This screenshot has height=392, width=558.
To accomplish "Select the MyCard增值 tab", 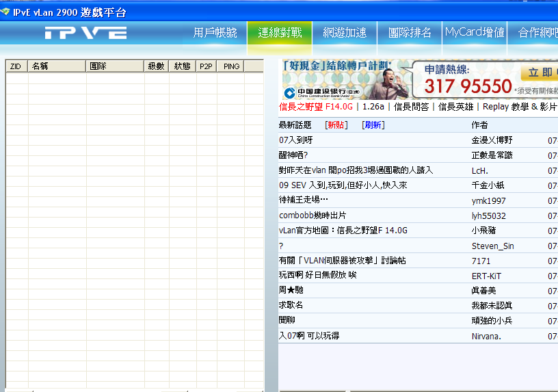I will point(474,33).
